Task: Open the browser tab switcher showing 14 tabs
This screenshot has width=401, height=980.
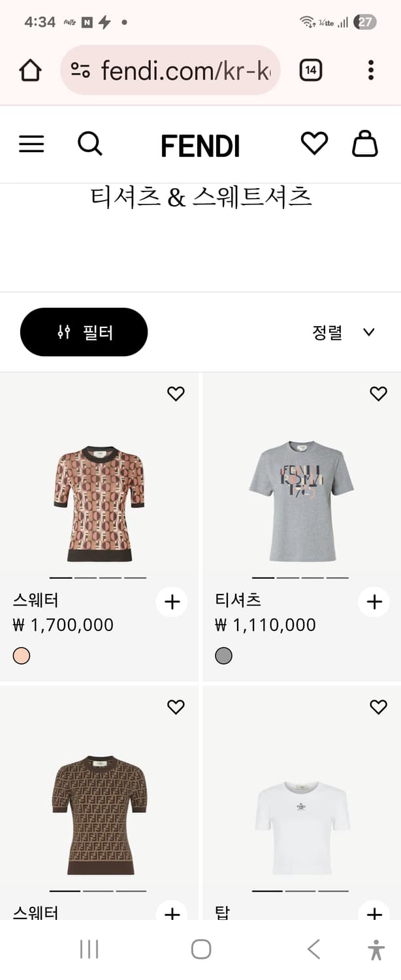Action: pyautogui.click(x=311, y=69)
